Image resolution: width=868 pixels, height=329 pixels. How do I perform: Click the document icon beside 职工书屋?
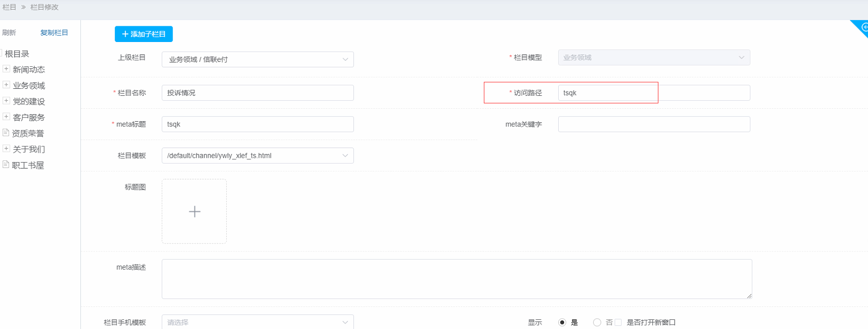pos(6,164)
